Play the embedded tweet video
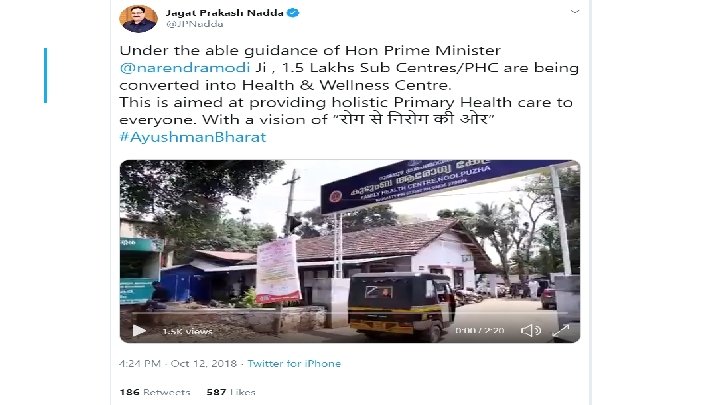Viewport: 720px width, 405px height. 139,330
